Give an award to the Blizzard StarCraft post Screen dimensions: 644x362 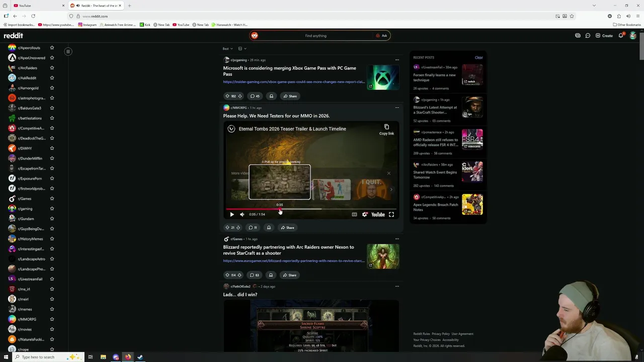coord(271,275)
